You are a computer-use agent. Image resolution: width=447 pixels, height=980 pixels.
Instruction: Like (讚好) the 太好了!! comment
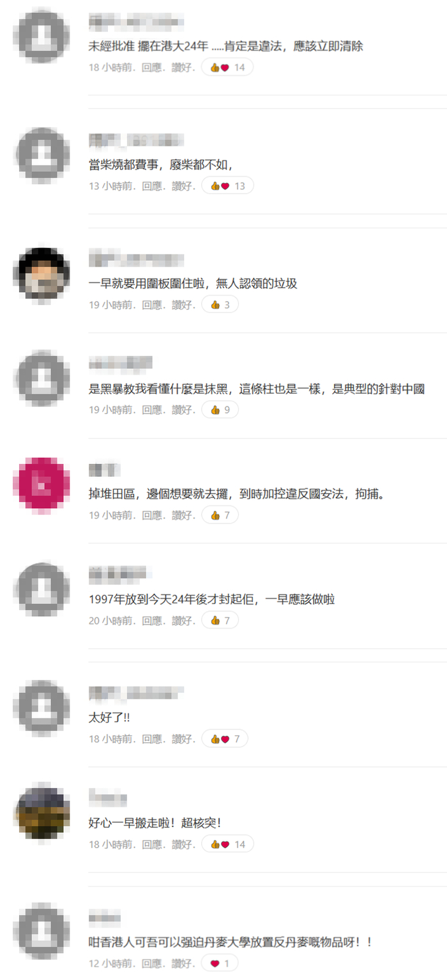[183, 739]
